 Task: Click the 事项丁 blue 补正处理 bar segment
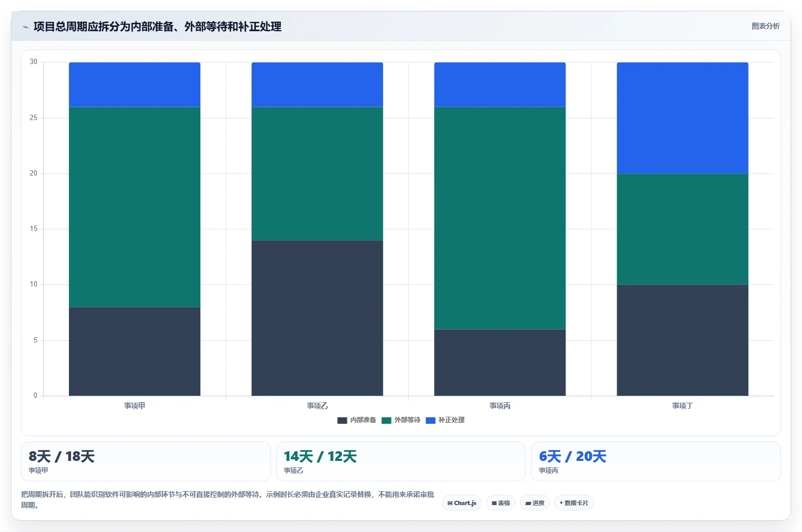(682, 118)
